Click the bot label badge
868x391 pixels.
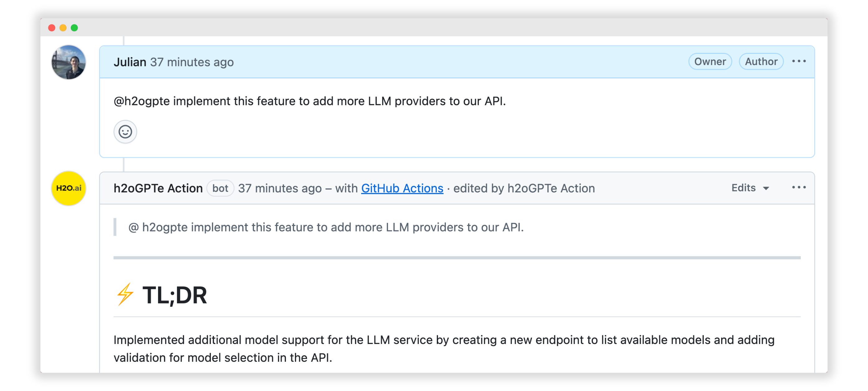(x=220, y=188)
